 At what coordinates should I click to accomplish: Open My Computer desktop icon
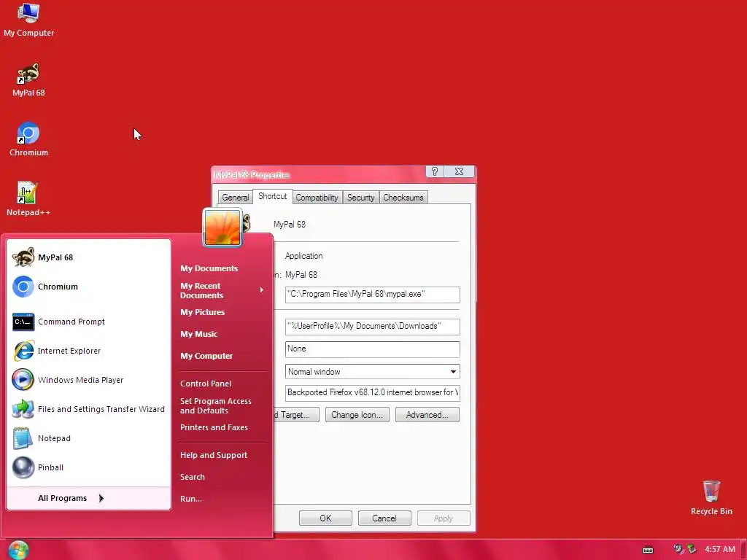(28, 20)
